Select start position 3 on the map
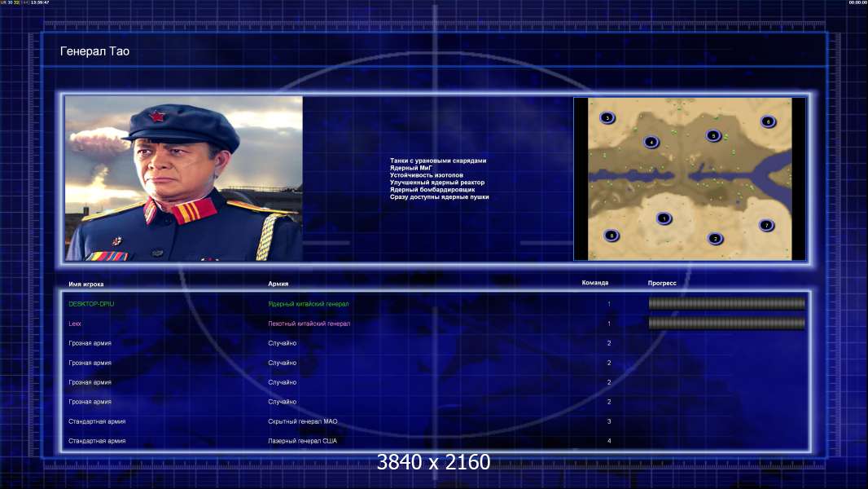The image size is (868, 489). (x=607, y=117)
